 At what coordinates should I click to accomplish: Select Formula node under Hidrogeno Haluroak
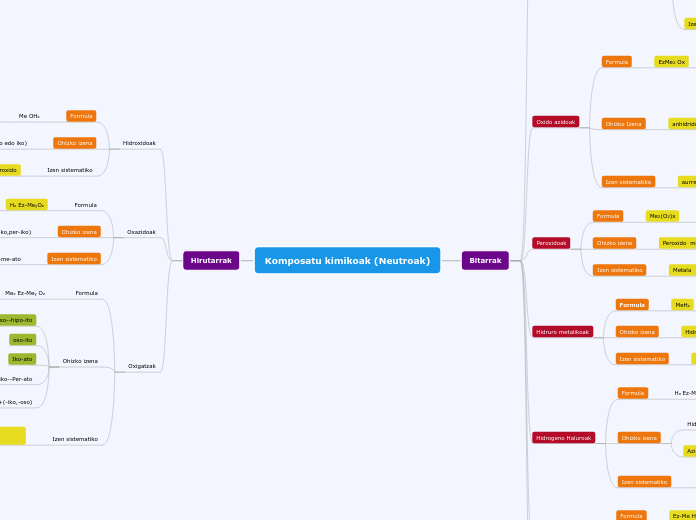[633, 393]
